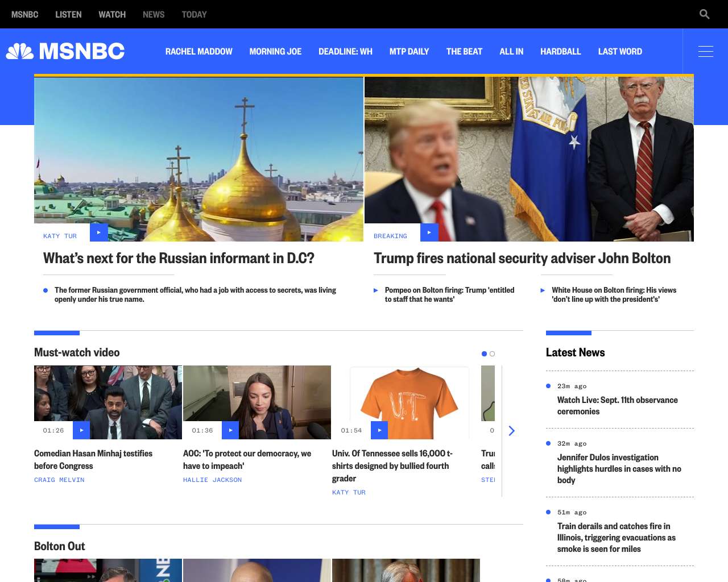Go to TODAY in top bar
728x582 pixels.
click(x=194, y=14)
